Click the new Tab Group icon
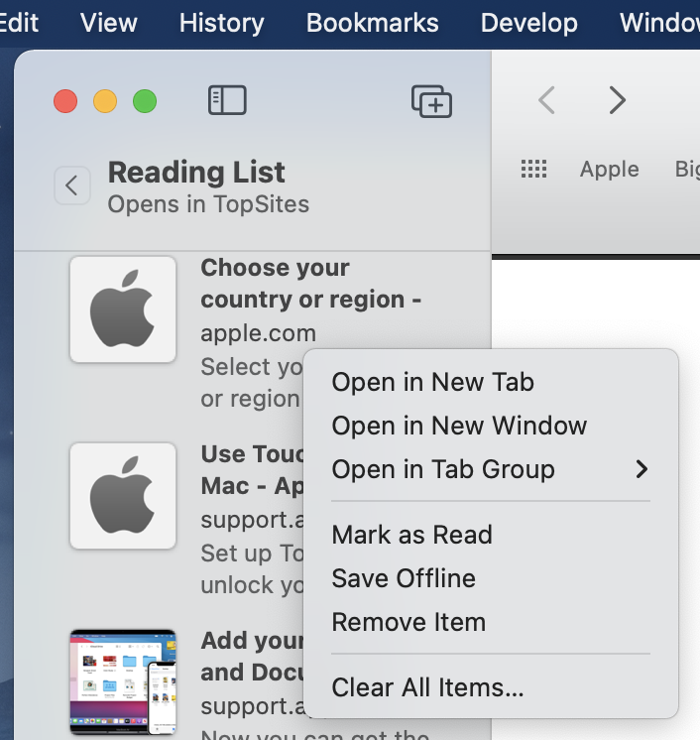 click(x=431, y=101)
